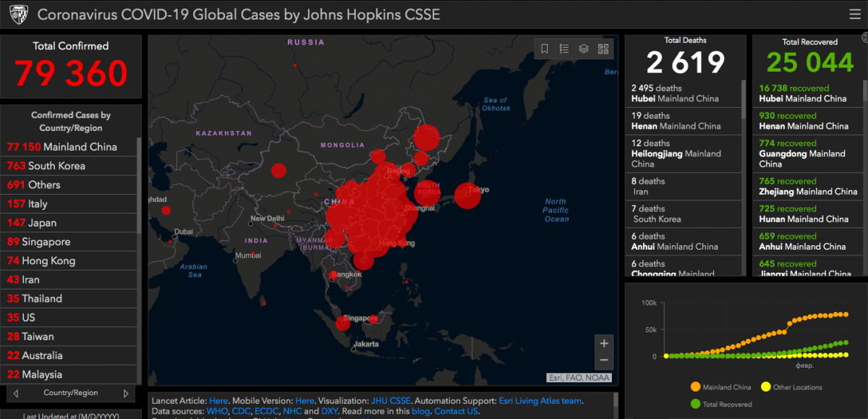Toggle Other Locations series in chart legend
This screenshot has width=868, height=419.
[790, 387]
